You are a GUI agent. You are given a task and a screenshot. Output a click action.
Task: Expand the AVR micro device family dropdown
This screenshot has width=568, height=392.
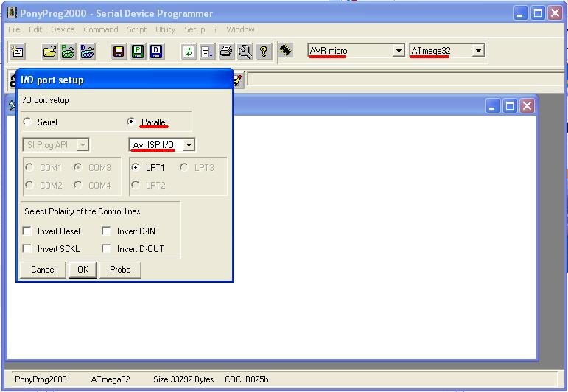click(399, 51)
